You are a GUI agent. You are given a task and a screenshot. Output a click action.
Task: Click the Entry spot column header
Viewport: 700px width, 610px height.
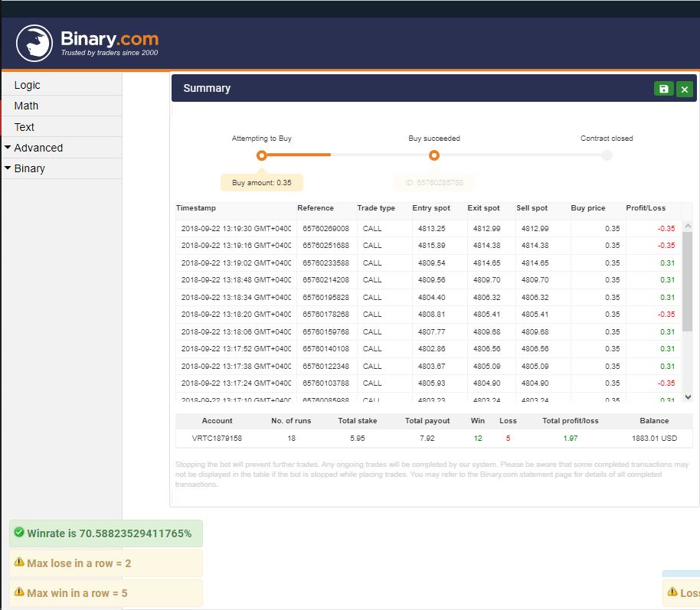pos(431,208)
